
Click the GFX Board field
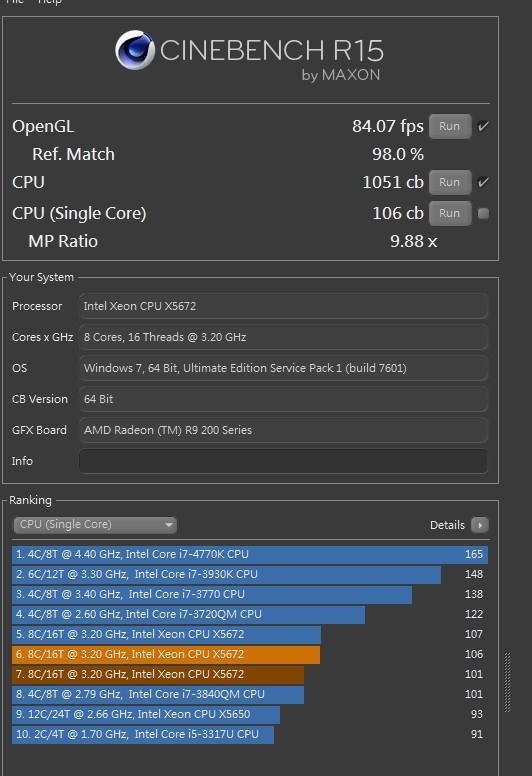tap(283, 430)
